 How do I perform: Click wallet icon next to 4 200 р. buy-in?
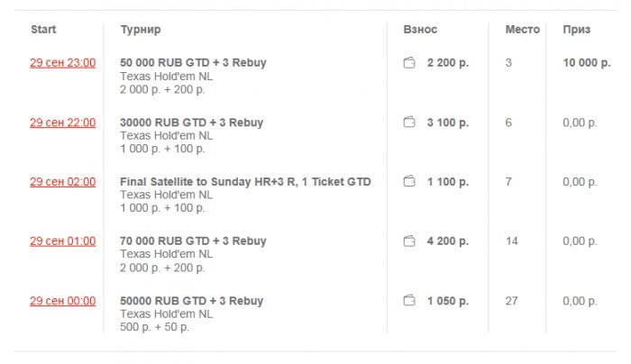pyautogui.click(x=409, y=241)
